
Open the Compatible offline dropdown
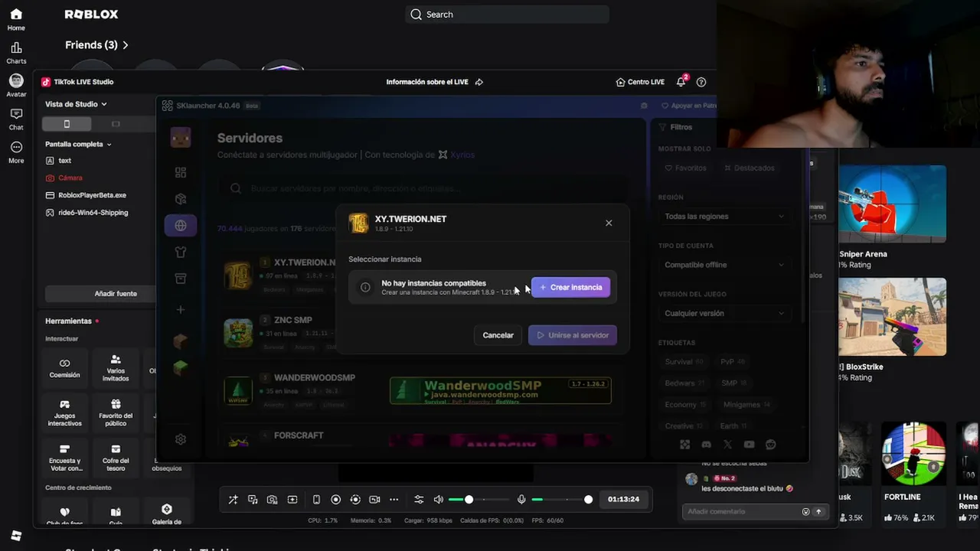click(x=724, y=265)
